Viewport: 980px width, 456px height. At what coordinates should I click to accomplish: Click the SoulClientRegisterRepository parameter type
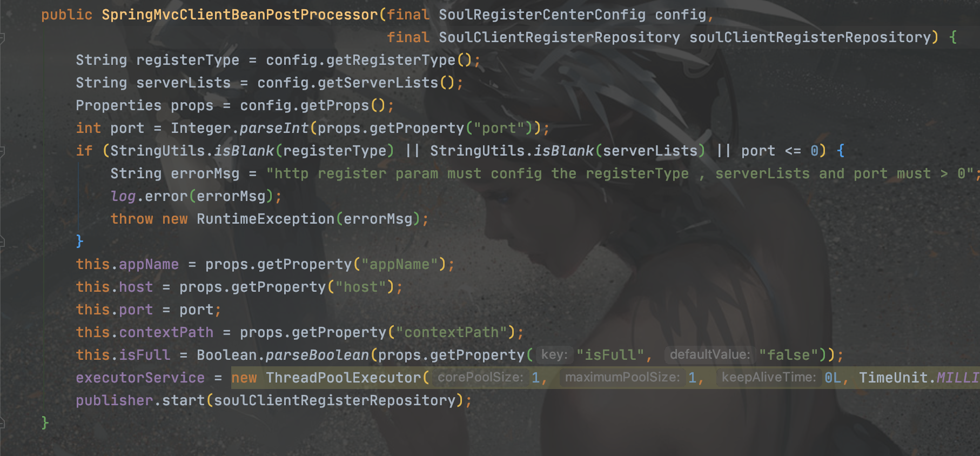pos(559,37)
